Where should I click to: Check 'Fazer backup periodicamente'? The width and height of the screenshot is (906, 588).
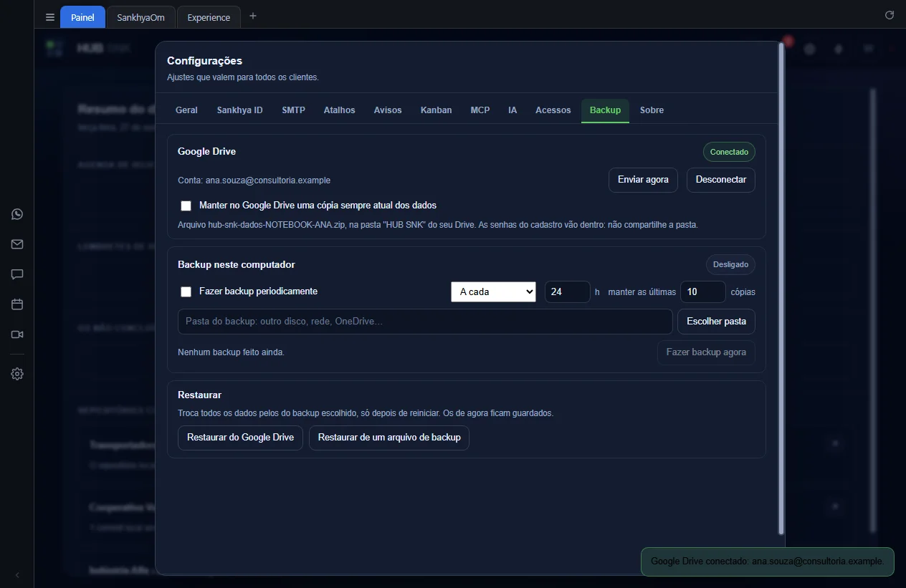click(186, 291)
